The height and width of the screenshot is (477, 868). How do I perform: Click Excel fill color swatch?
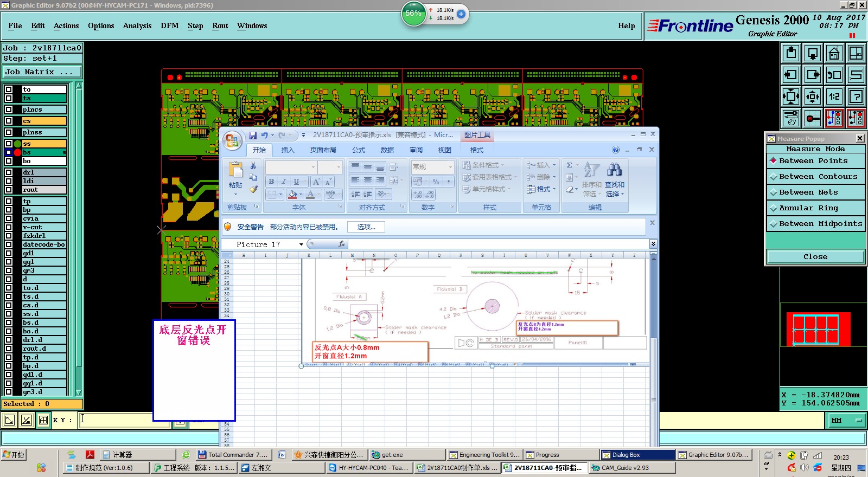(x=292, y=194)
